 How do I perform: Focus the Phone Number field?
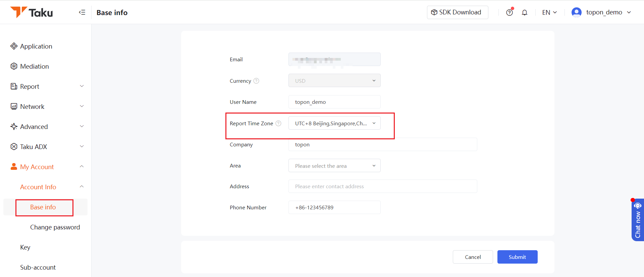334,207
